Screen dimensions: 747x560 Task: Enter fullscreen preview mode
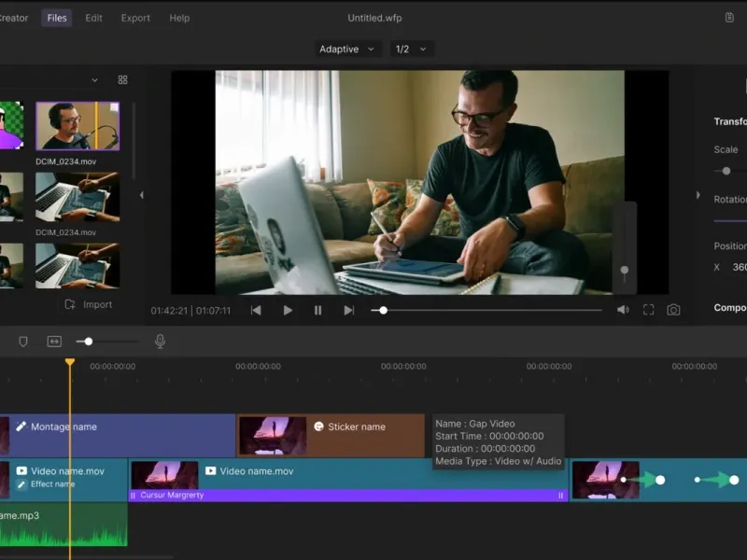648,311
